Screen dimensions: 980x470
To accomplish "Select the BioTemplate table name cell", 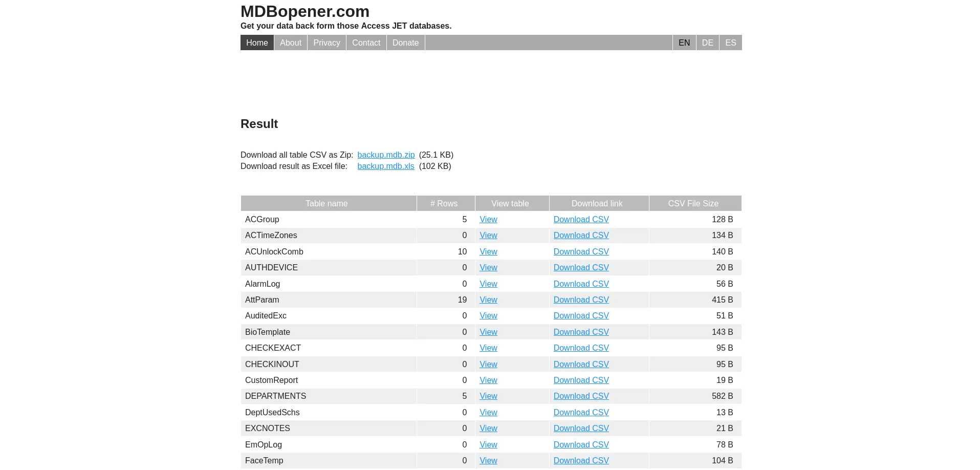I will point(329,332).
